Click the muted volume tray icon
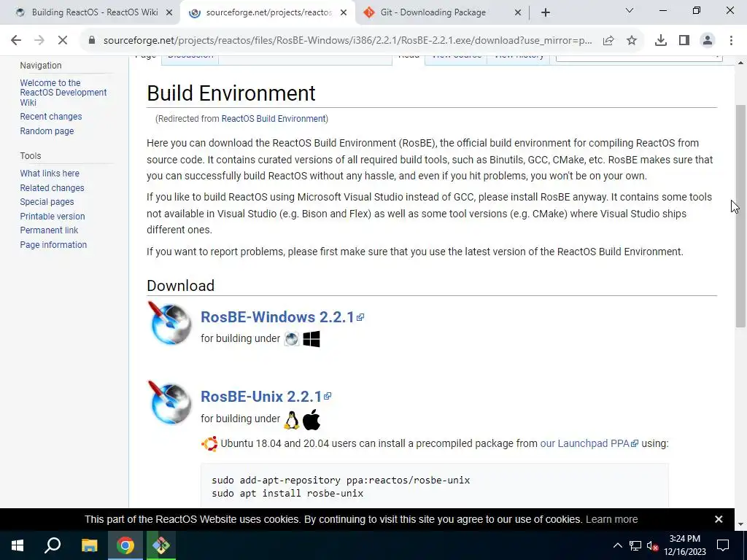 pos(653,545)
